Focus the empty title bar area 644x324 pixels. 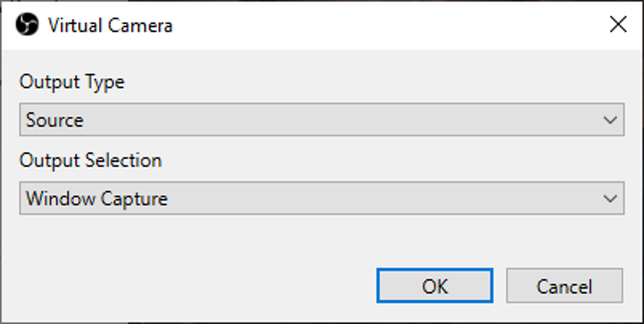coord(386,25)
